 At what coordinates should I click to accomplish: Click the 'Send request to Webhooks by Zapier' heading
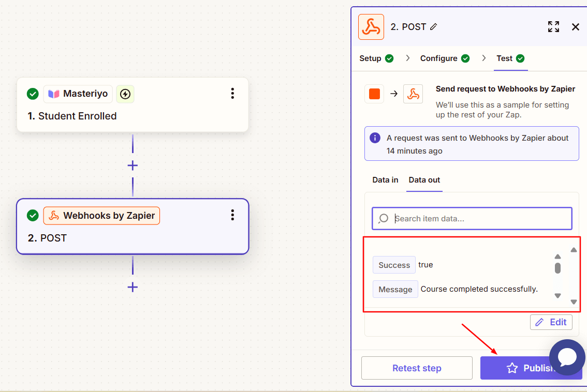pyautogui.click(x=505, y=88)
